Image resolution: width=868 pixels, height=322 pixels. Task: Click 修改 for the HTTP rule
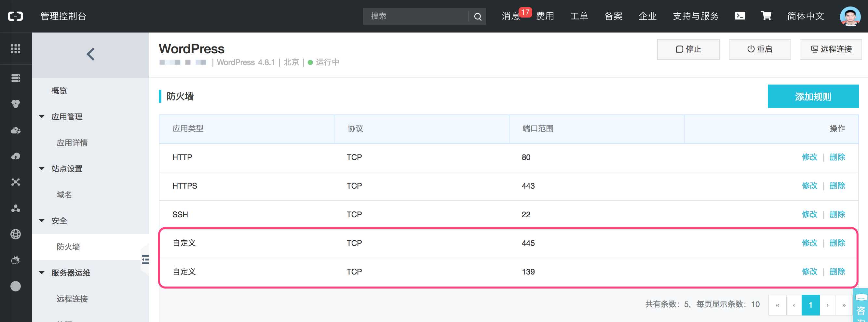click(809, 157)
